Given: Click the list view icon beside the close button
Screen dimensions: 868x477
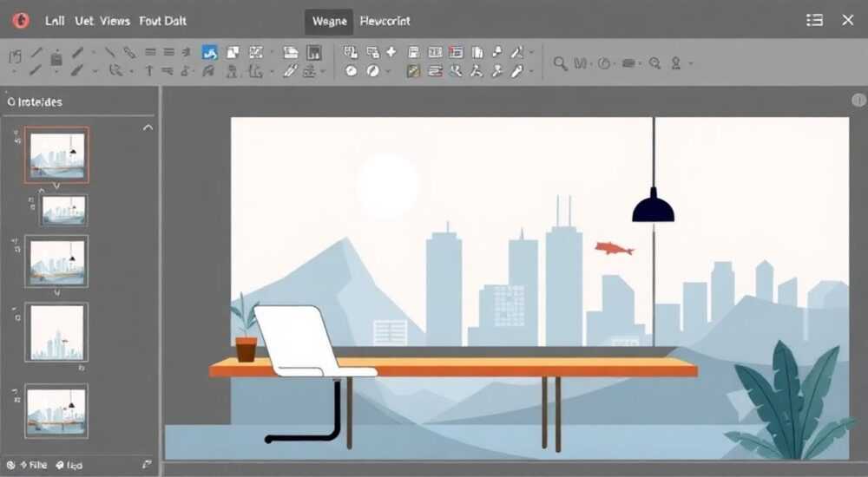Looking at the screenshot, I should coord(814,21).
